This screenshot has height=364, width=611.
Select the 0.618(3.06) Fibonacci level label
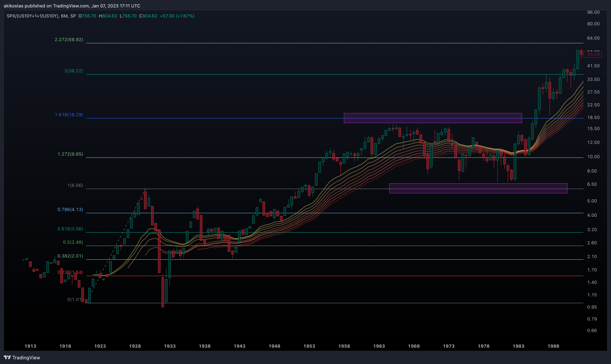[70, 229]
